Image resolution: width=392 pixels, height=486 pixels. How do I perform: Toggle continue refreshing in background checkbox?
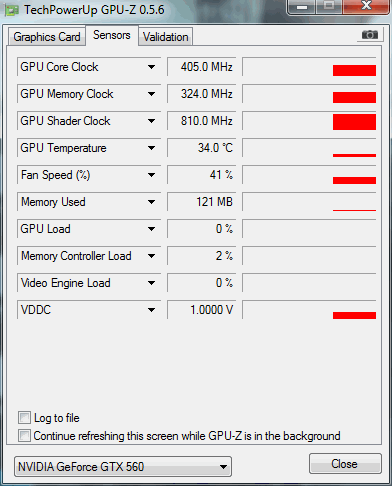tap(24, 435)
